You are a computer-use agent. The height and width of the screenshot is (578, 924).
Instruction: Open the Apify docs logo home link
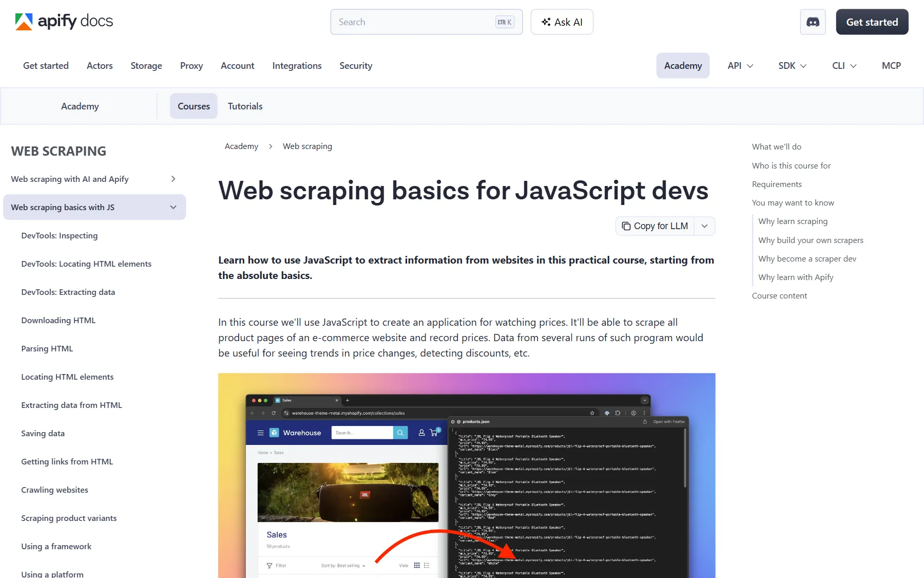[x=64, y=22]
